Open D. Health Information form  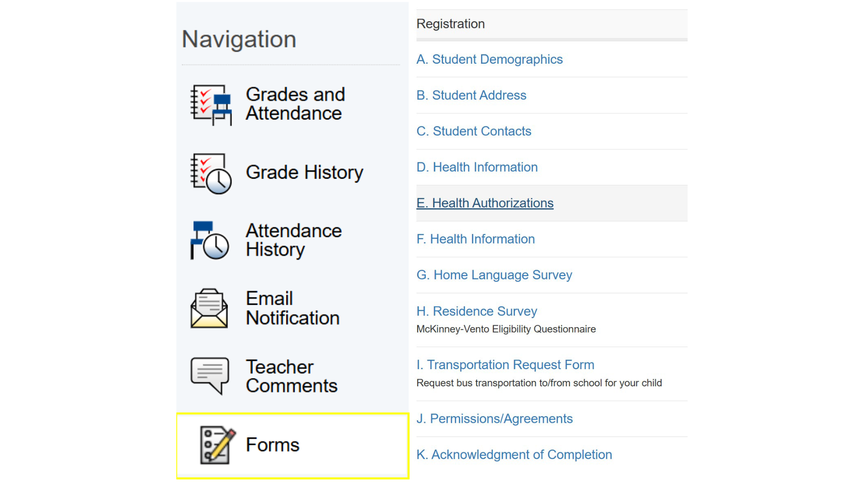click(477, 167)
